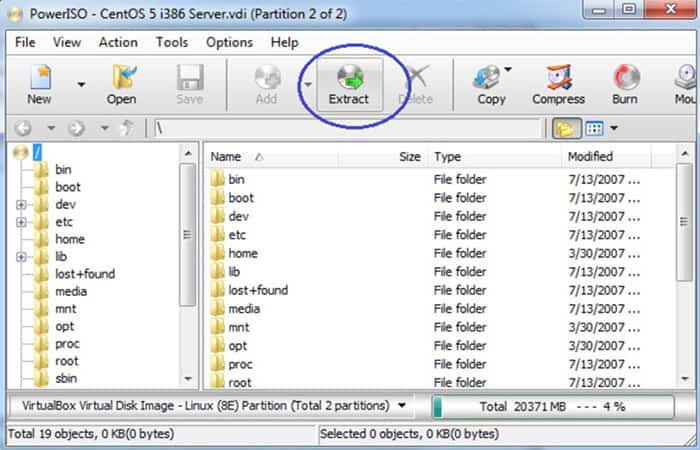This screenshot has height=450, width=700.
Task: Open the dropdown arrow beside Copy
Action: click(508, 69)
